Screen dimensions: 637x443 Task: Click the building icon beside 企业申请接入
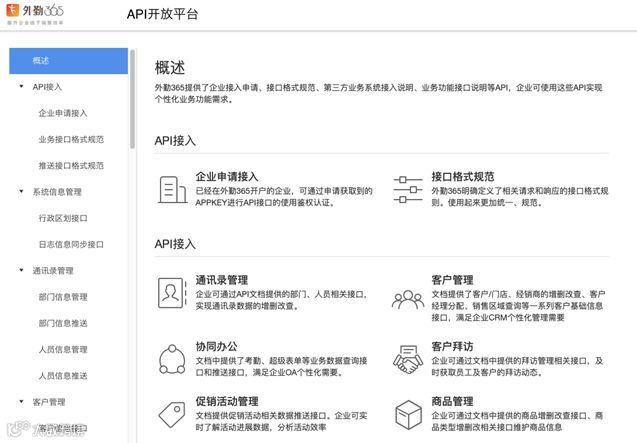[x=172, y=189]
